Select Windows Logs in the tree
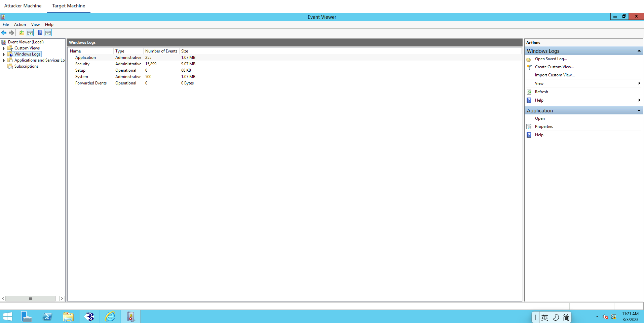This screenshot has height=323, width=644. (x=27, y=54)
